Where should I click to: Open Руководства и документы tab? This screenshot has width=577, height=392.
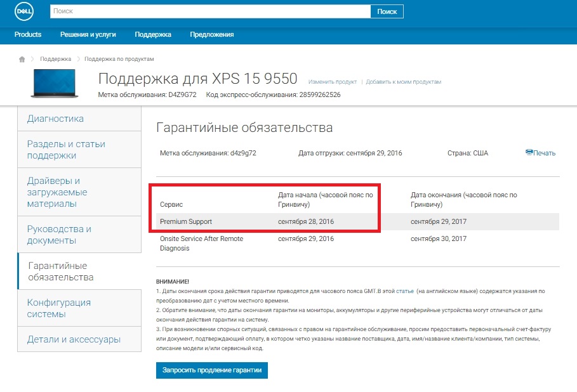[x=79, y=235]
